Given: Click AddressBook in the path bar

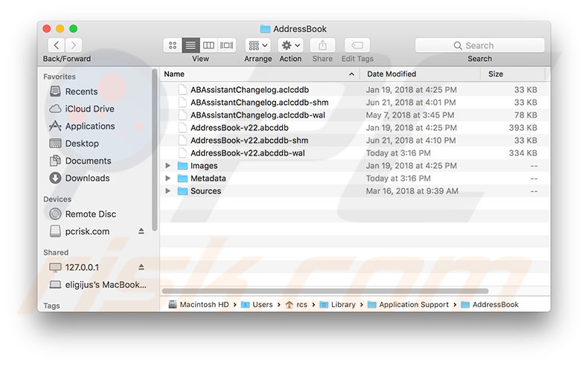Looking at the screenshot, I should 490,304.
